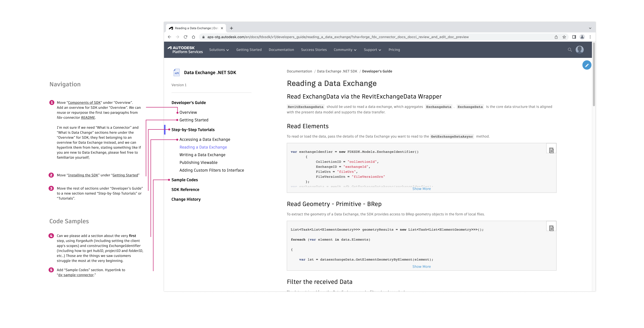Click the browser forward arrow

178,37
